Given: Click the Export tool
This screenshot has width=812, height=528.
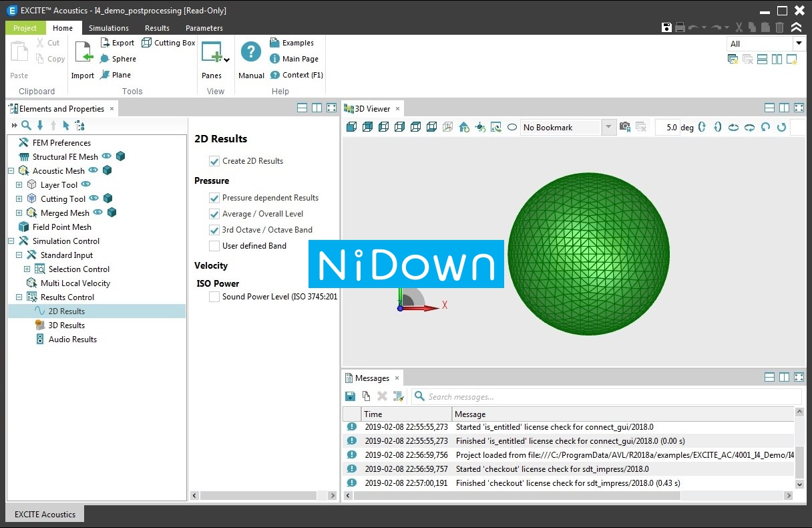Looking at the screenshot, I should pos(118,43).
